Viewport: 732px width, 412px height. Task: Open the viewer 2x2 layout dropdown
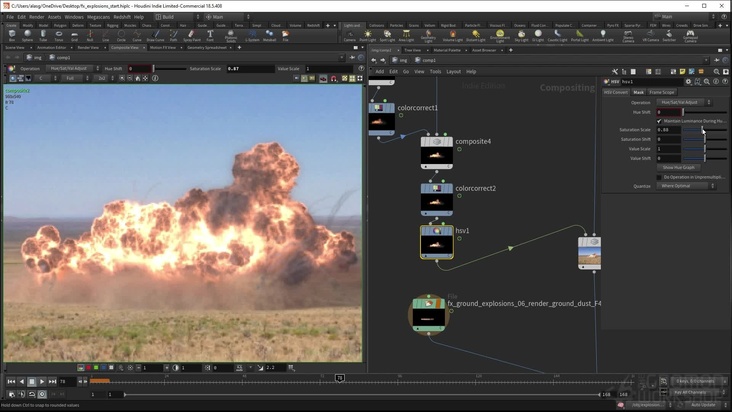(x=104, y=78)
